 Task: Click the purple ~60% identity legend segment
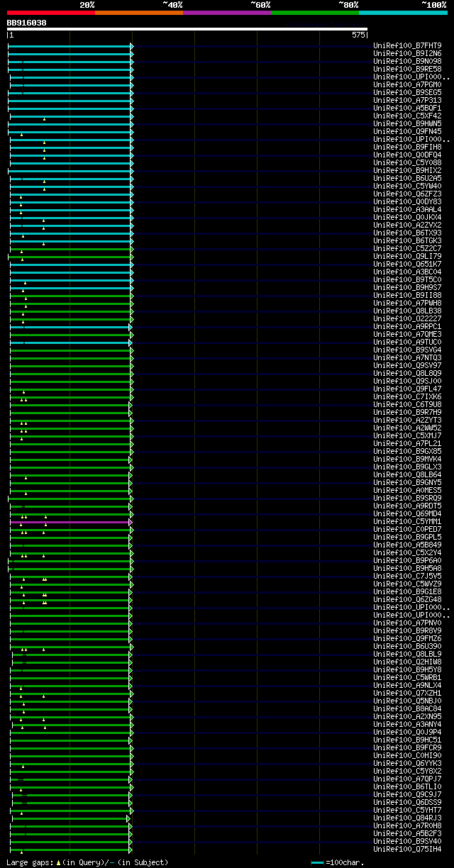(227, 12)
